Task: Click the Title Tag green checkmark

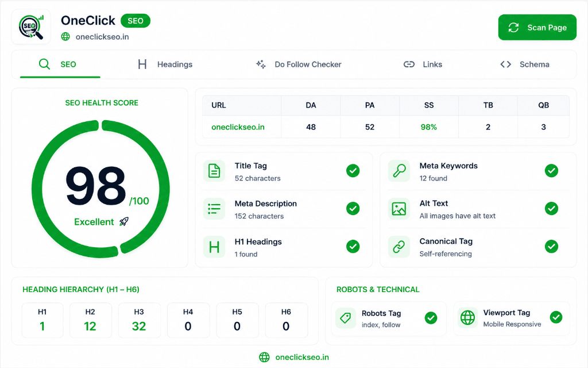Action: click(x=353, y=171)
